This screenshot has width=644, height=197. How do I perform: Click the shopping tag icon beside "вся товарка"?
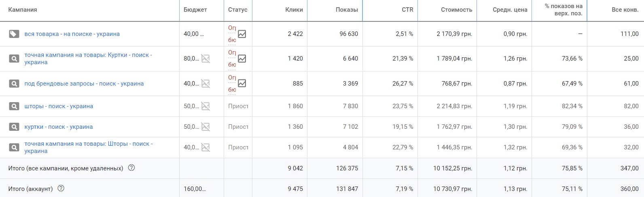pyautogui.click(x=14, y=34)
